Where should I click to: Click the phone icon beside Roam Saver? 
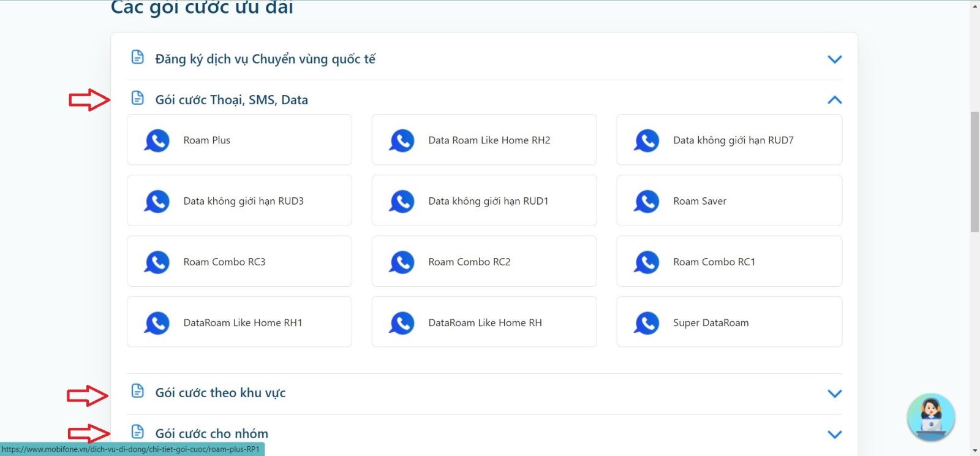[647, 201]
